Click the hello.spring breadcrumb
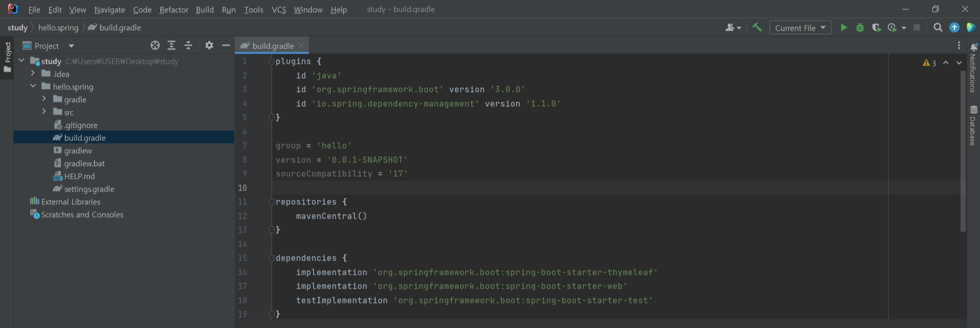Viewport: 980px width, 328px height. (x=58, y=28)
